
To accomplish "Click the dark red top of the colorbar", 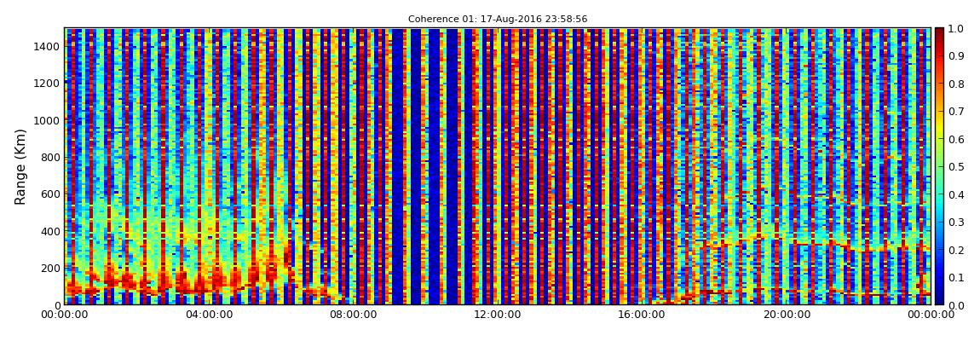I will (x=939, y=32).
